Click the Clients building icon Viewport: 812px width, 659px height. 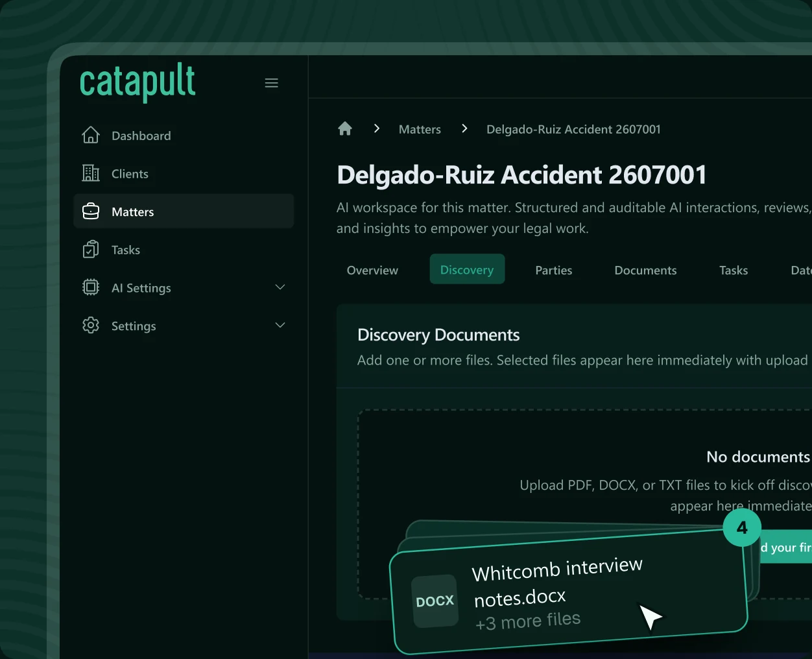tap(91, 173)
